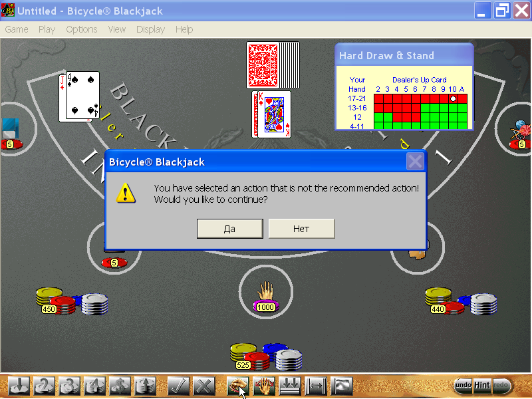The height and width of the screenshot is (399, 532).
Task: Click the blue player avatar at left edge
Action: pyautogui.click(x=10, y=128)
